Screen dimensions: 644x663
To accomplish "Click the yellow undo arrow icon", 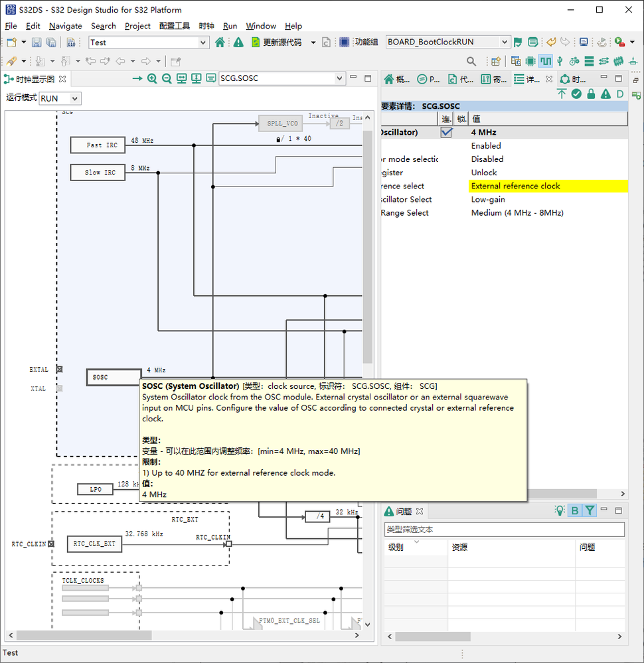I will (x=551, y=42).
